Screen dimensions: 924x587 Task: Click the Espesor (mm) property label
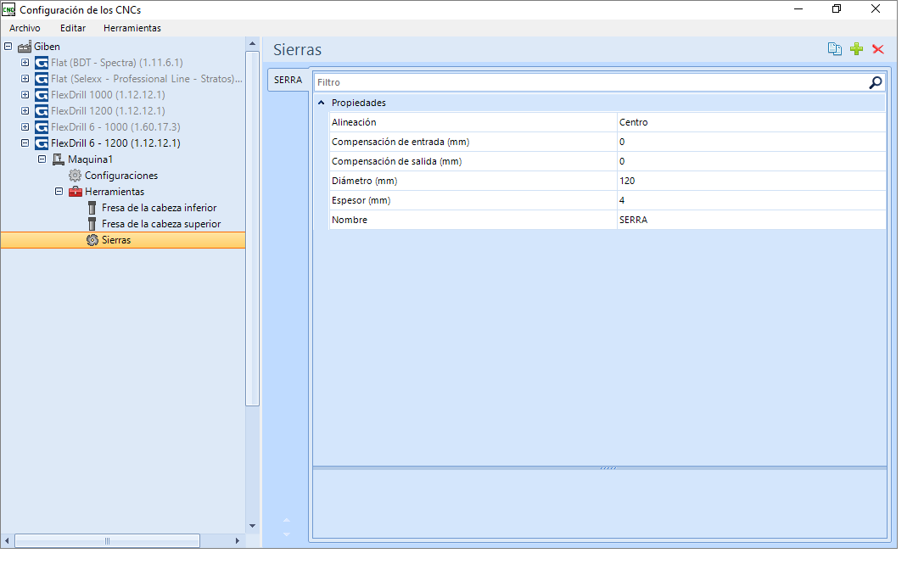pyautogui.click(x=361, y=200)
